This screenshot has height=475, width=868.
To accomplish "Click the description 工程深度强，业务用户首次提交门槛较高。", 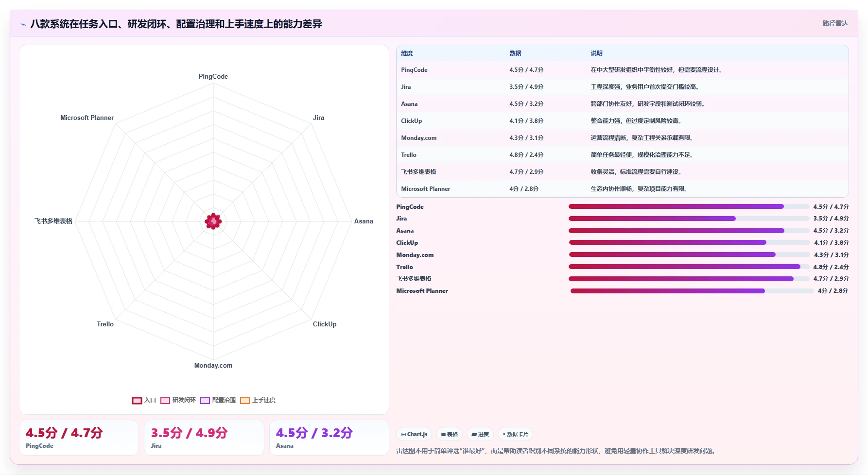I will pyautogui.click(x=645, y=87).
